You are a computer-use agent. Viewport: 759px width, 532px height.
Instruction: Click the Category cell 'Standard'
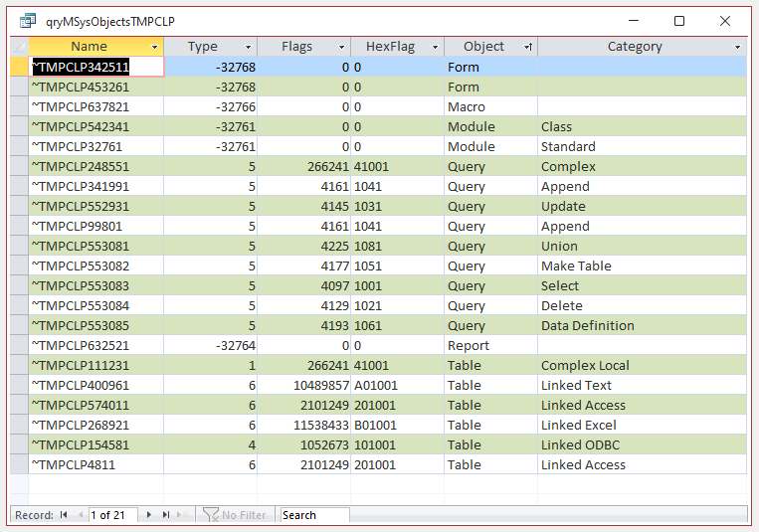click(642, 147)
